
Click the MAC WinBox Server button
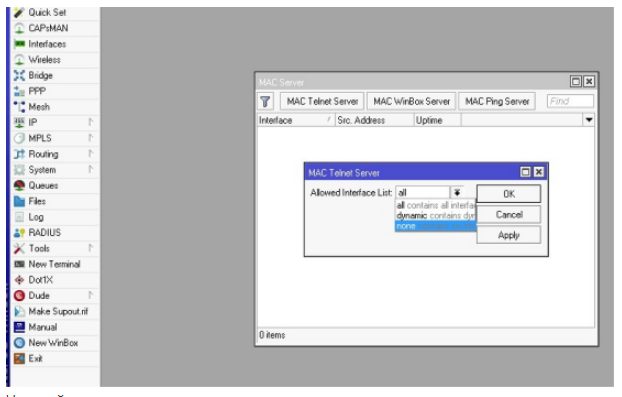411,102
